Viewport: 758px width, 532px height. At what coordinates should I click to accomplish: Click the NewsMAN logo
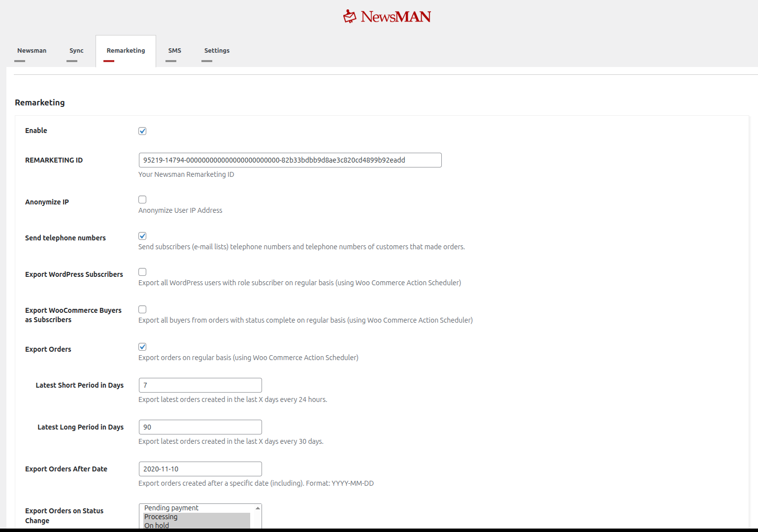click(387, 17)
